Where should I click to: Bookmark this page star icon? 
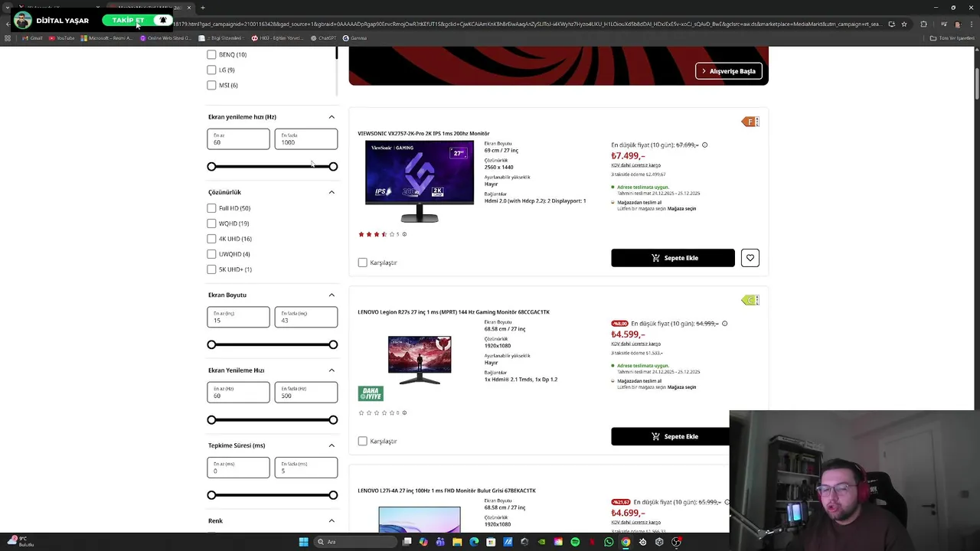(904, 24)
